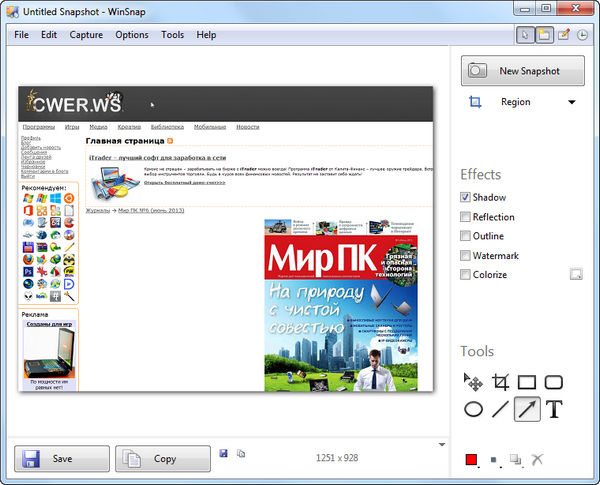The width and height of the screenshot is (600, 485).
Task: Click the red color swatch
Action: [471, 460]
